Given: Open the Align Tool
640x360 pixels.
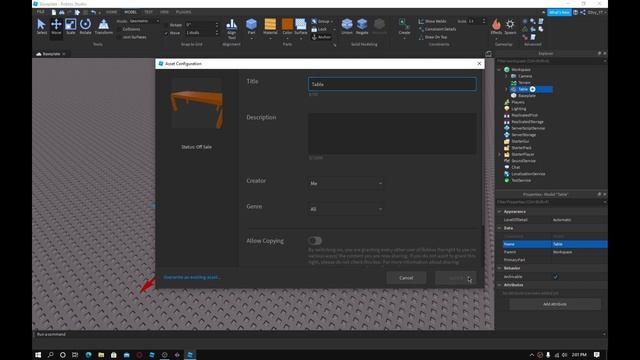Looking at the screenshot, I should (x=231, y=29).
